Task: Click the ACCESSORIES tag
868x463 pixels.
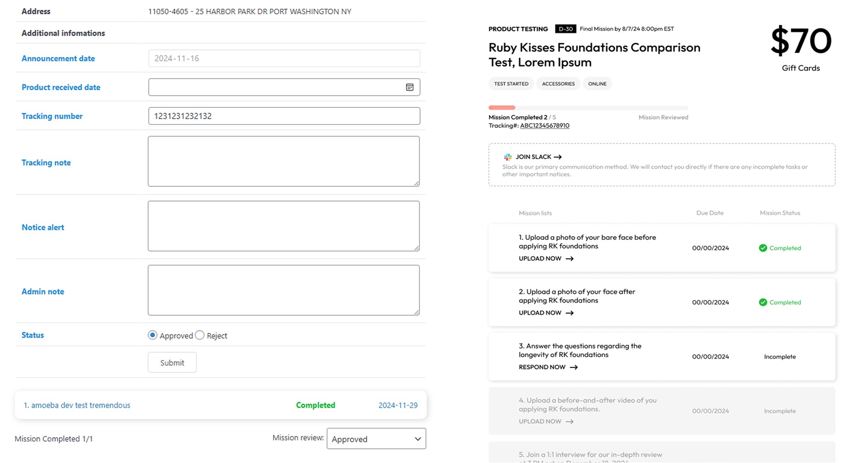Action: click(x=558, y=84)
